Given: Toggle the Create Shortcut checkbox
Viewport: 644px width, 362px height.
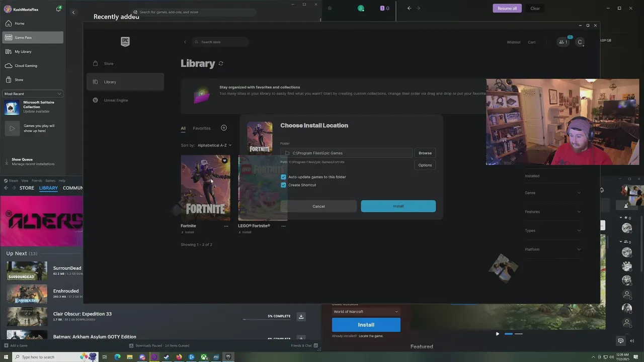Looking at the screenshot, I should (283, 185).
